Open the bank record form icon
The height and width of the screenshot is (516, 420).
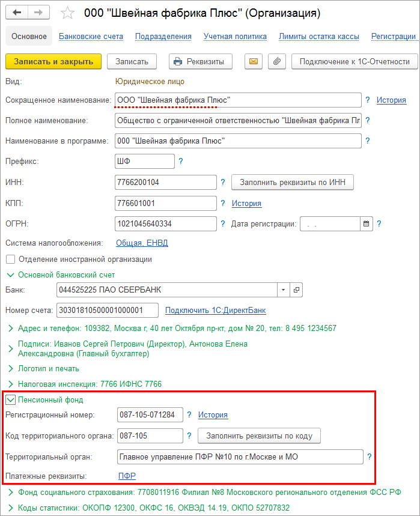(x=296, y=290)
